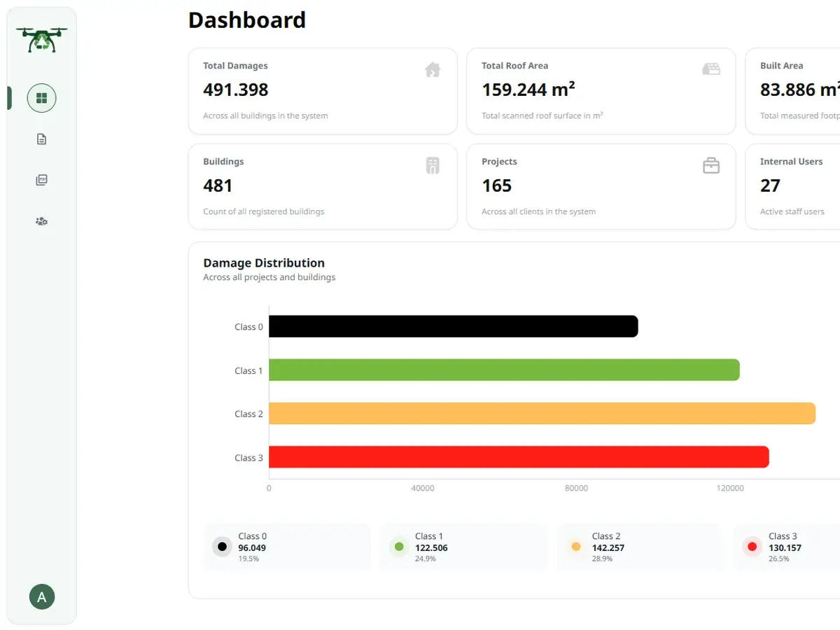Open the dashboard grid icon
The width and height of the screenshot is (840, 630).
pyautogui.click(x=41, y=98)
